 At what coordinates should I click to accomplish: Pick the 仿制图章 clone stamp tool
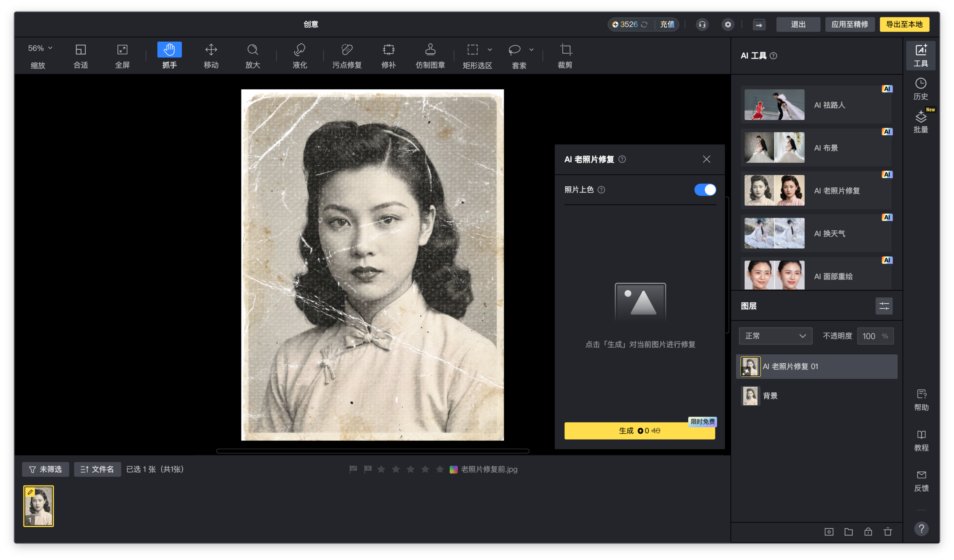(430, 55)
